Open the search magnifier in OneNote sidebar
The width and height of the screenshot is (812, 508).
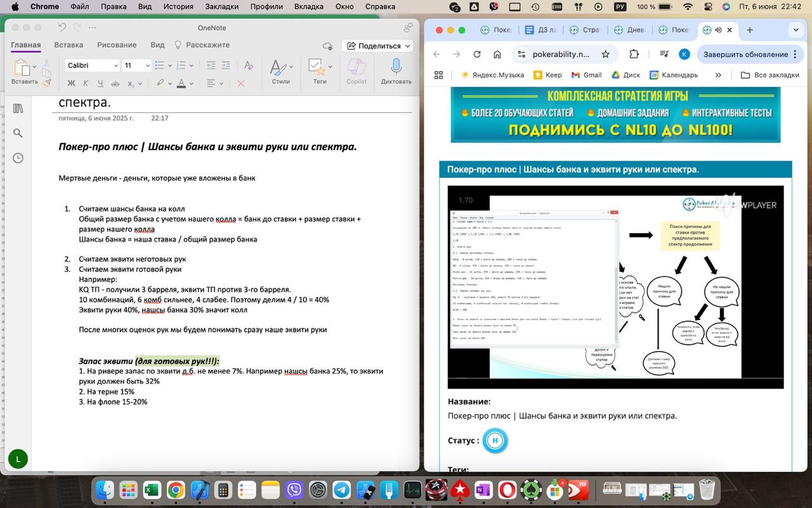tap(18, 133)
